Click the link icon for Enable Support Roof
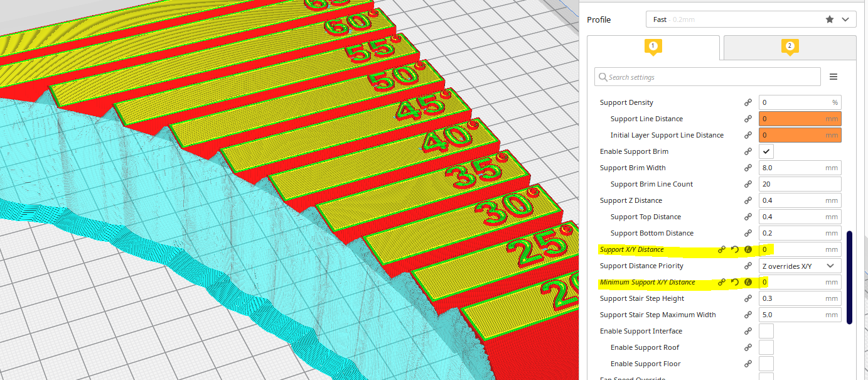868x380 pixels. click(x=748, y=347)
